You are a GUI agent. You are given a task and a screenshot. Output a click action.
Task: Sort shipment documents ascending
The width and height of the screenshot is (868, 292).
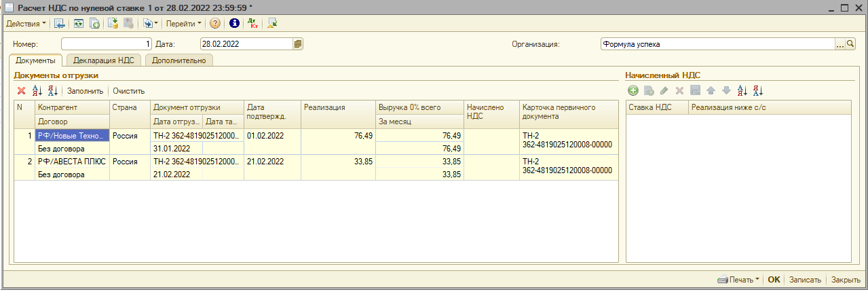[x=37, y=91]
